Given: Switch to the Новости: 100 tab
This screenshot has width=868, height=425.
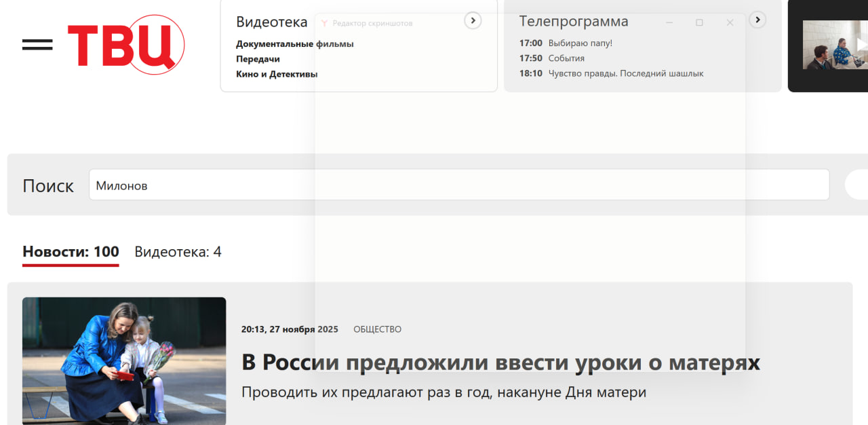Looking at the screenshot, I should tap(71, 252).
